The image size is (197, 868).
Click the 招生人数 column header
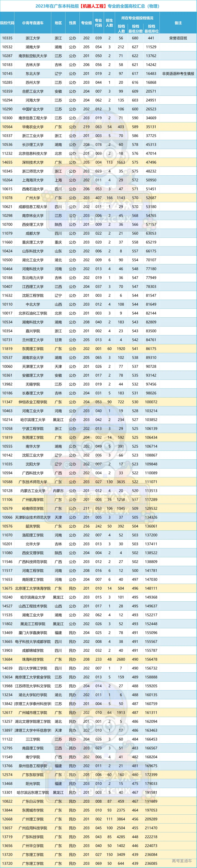coord(109,23)
